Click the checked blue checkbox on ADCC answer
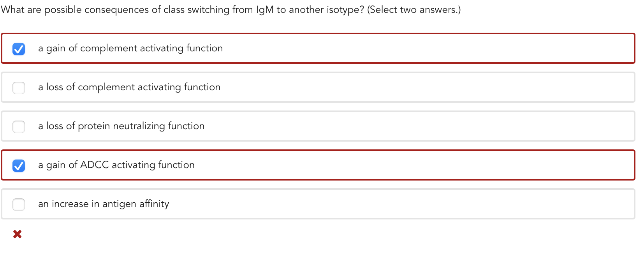 click(18, 165)
